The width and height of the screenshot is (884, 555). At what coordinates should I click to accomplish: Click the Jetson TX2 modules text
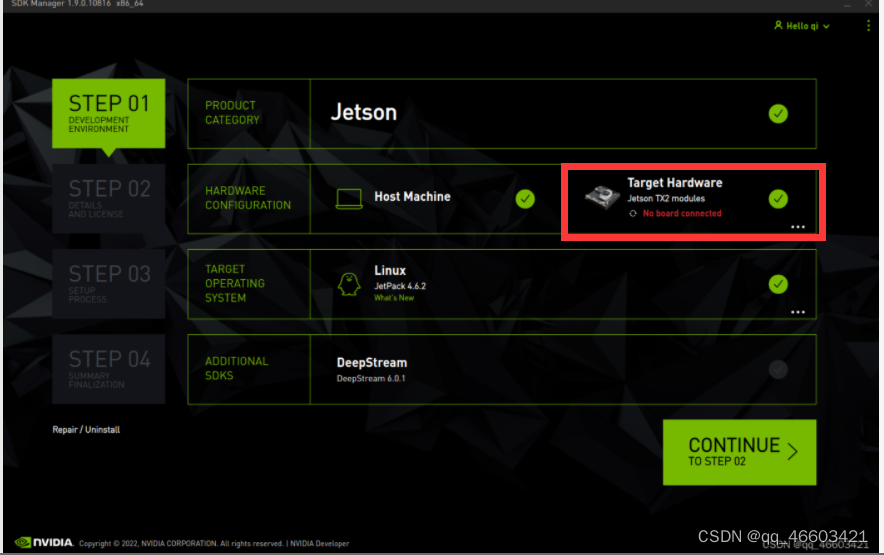tap(666, 199)
